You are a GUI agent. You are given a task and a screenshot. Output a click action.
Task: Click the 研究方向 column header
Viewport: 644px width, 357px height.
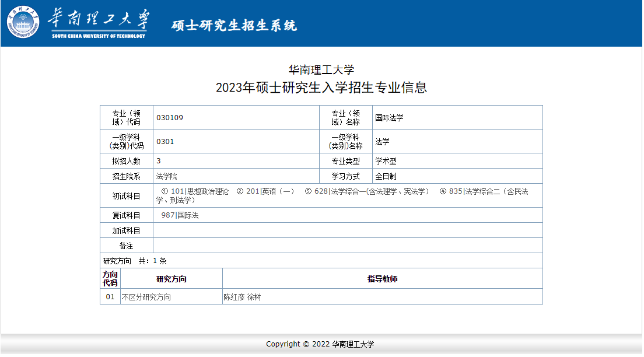(x=171, y=278)
